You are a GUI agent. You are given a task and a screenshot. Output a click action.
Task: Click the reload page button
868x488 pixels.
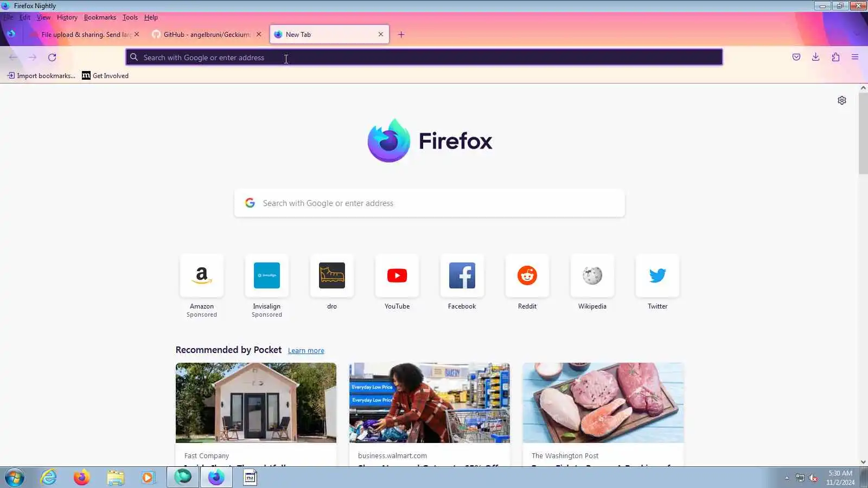52,57
